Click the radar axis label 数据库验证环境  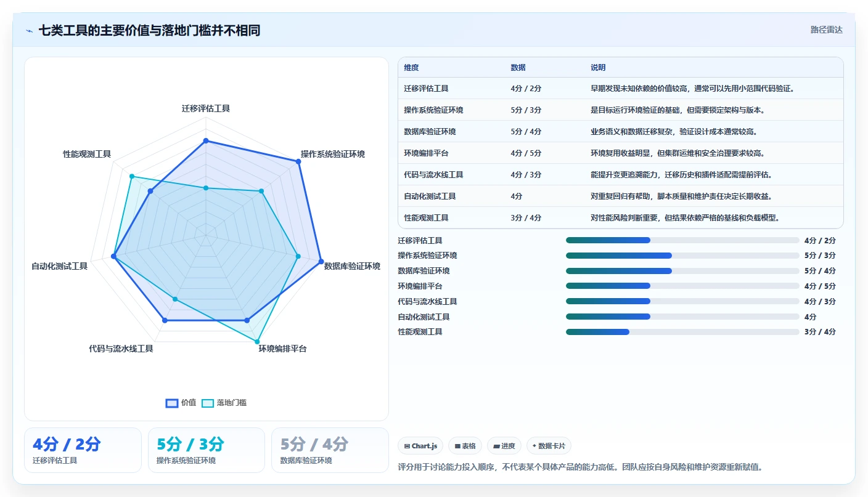coord(352,266)
